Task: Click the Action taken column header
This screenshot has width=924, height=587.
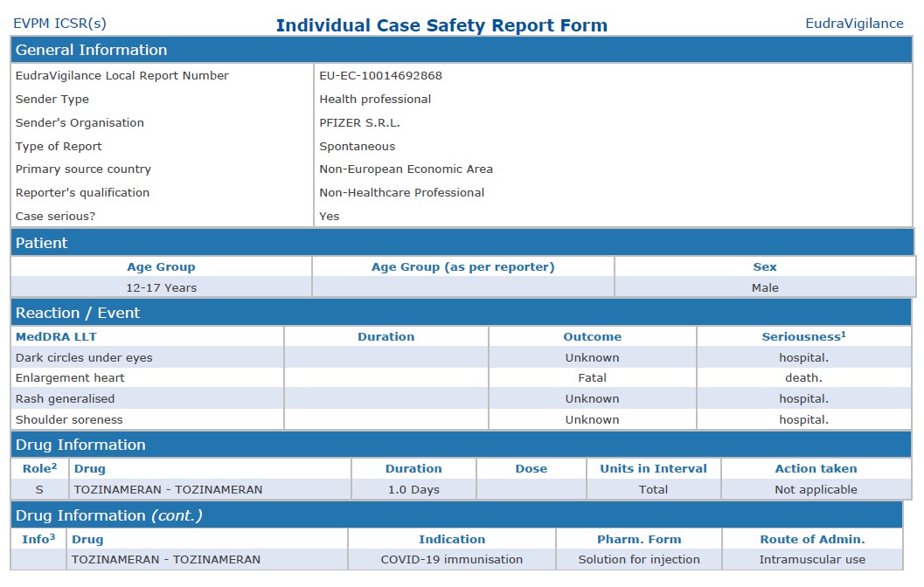Action: 816,469
